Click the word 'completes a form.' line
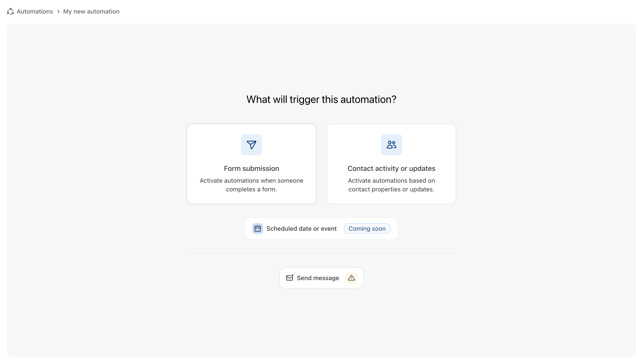 click(x=251, y=189)
